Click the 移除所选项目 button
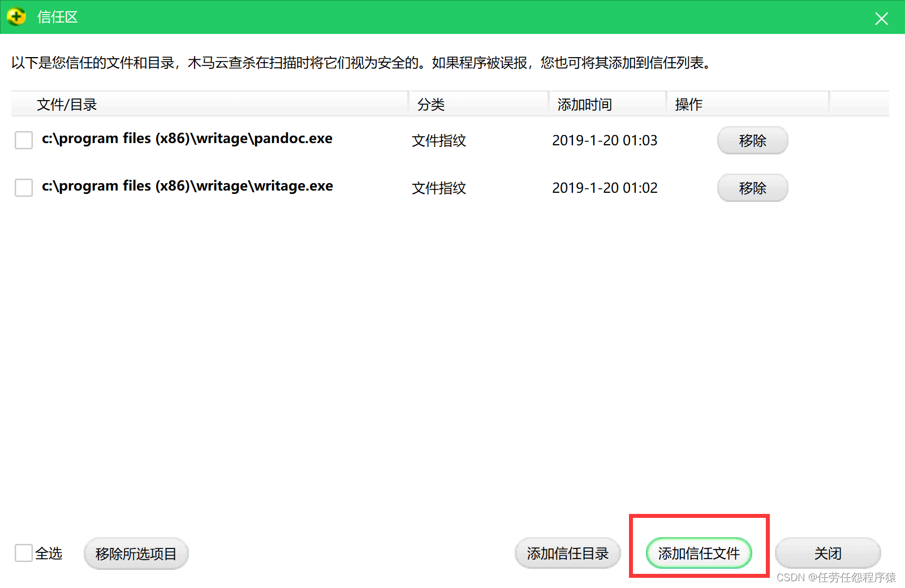The image size is (905, 588). coord(136,554)
